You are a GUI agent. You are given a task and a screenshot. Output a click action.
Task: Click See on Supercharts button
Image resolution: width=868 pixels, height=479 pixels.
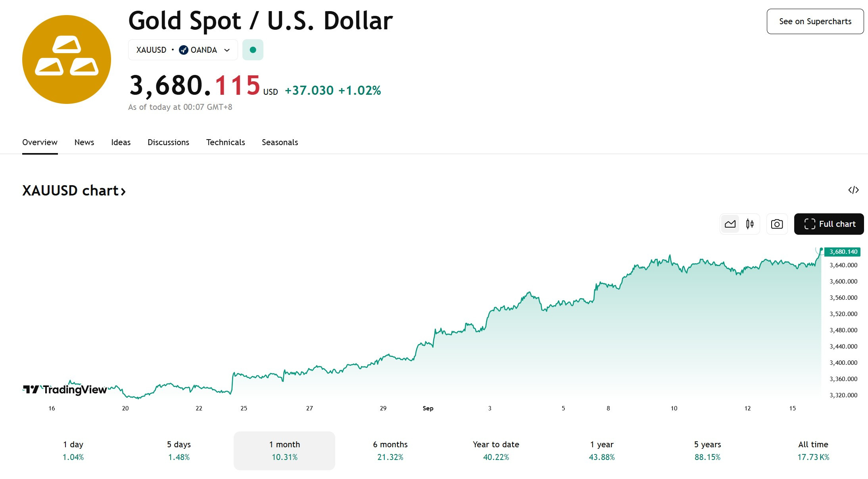(x=815, y=21)
